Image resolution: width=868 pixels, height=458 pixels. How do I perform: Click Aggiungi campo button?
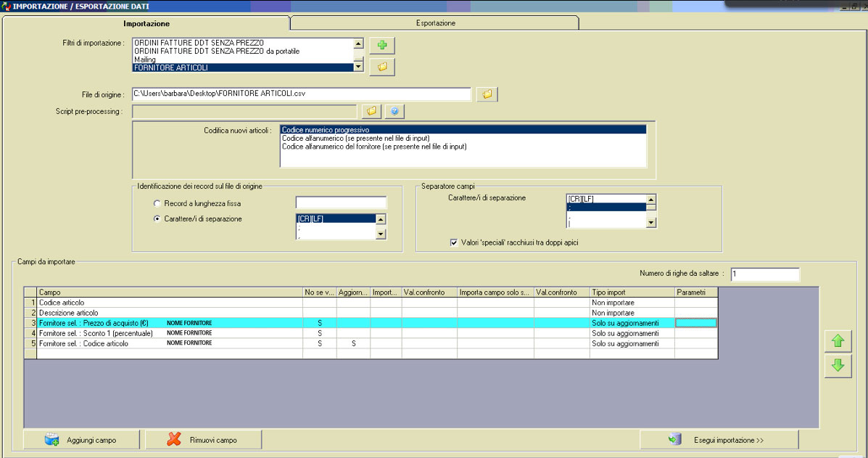tap(81, 440)
